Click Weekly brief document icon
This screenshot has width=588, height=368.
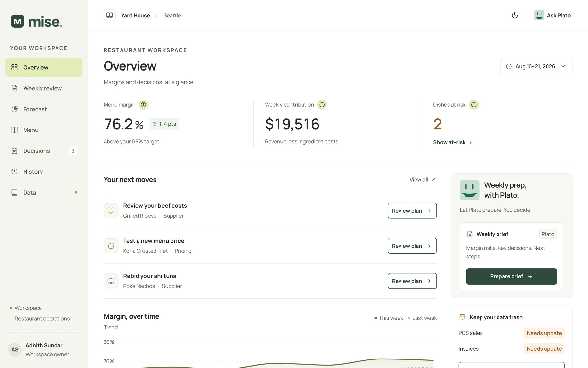coord(470,234)
